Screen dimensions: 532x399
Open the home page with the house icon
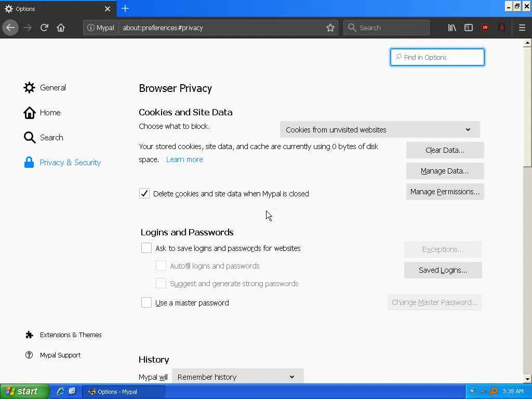click(61, 28)
